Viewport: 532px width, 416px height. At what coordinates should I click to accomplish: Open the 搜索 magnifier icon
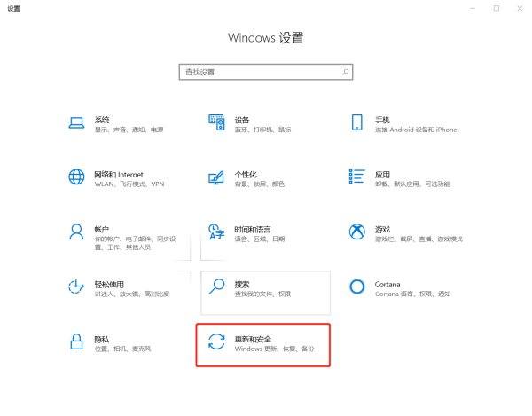pos(216,286)
